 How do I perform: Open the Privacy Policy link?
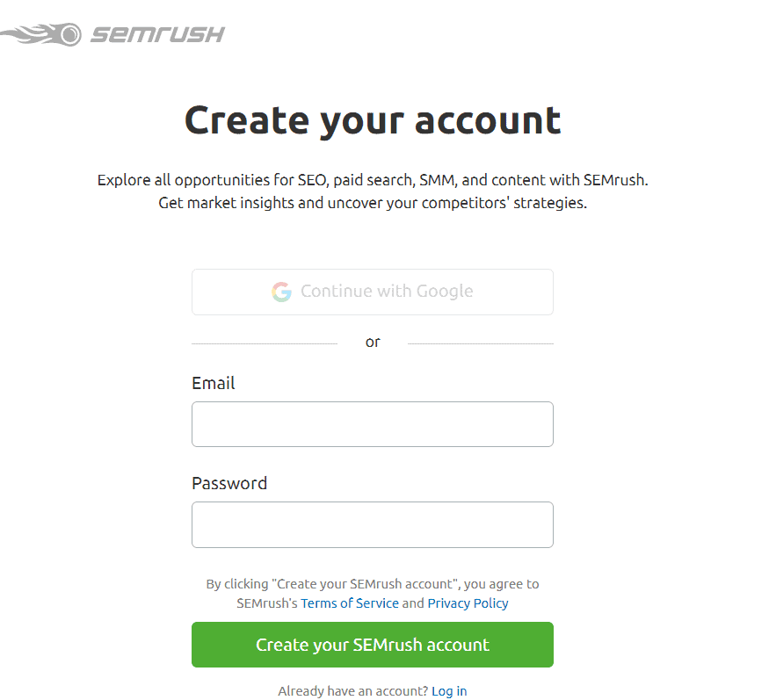468,603
